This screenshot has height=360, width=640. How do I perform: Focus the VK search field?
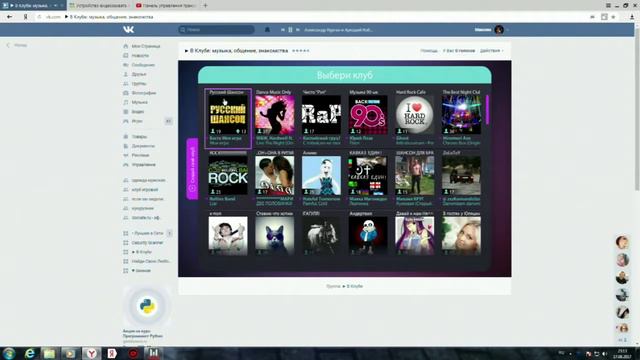(x=216, y=29)
